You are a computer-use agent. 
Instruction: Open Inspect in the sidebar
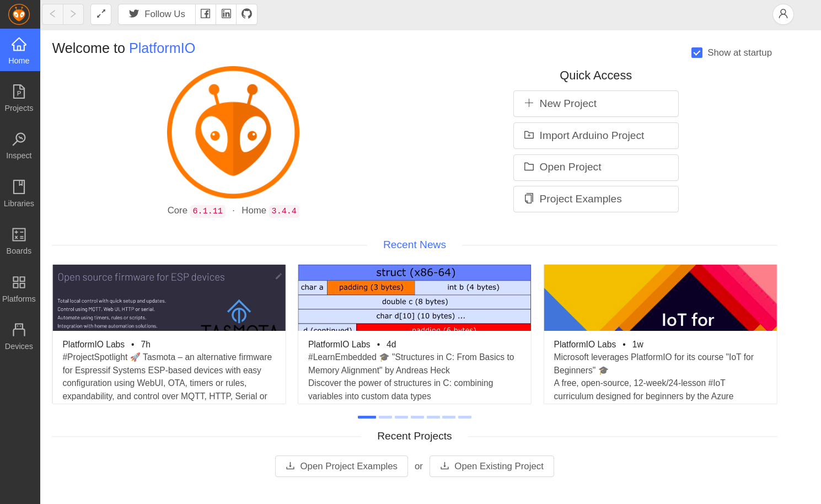(20, 146)
